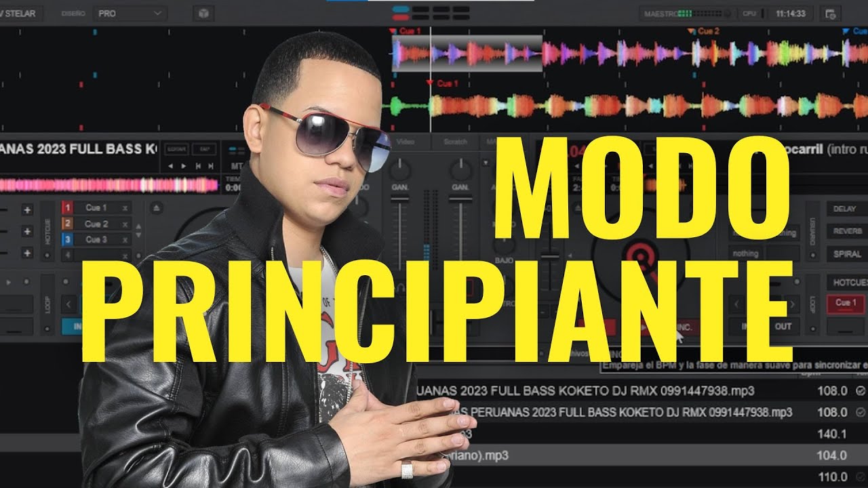Viewport: 868px width, 488px height.
Task: Select the REVERB effect on right deck
Action: tap(846, 232)
